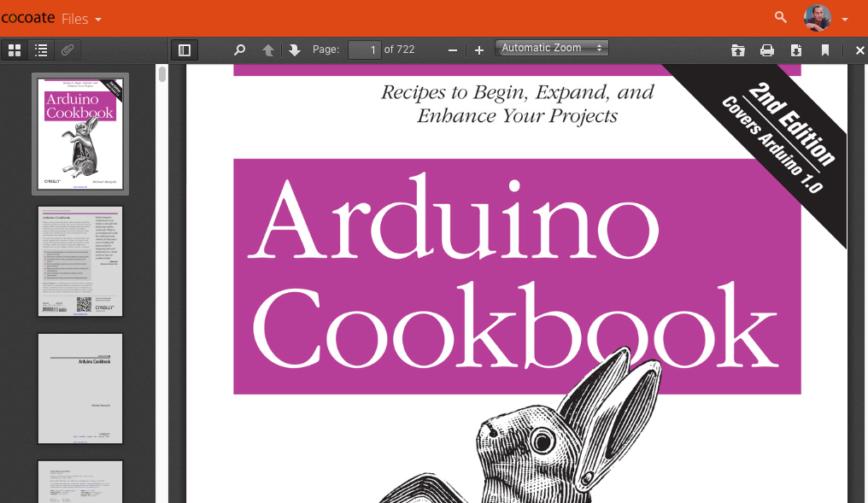This screenshot has width=868, height=503.
Task: Click the user profile avatar
Action: point(817,18)
